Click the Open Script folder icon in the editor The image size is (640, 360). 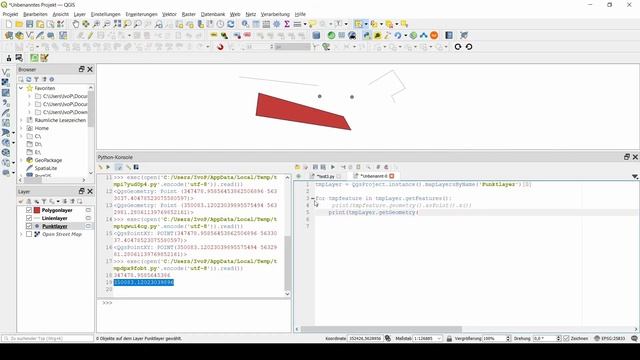tap(297, 167)
